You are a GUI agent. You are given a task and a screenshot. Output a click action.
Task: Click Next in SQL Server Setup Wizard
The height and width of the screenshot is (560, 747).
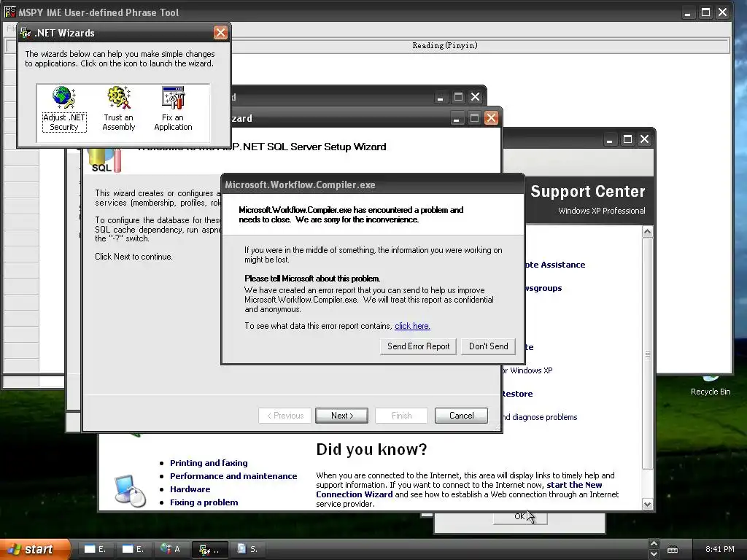click(x=341, y=415)
